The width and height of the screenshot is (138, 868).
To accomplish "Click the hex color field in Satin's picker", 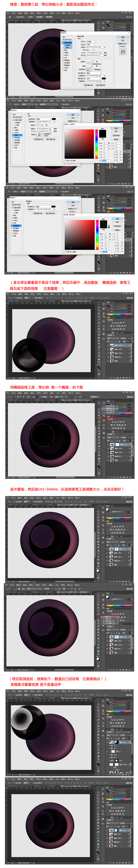I will [x=106, y=160].
